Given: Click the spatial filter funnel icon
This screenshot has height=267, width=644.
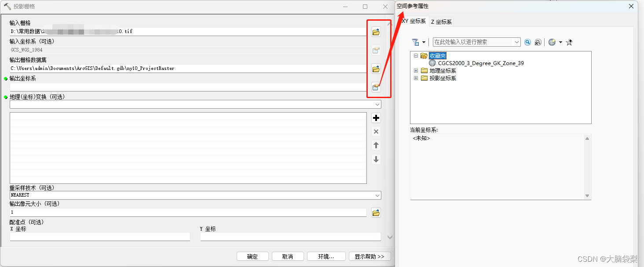Looking at the screenshot, I should (x=416, y=42).
